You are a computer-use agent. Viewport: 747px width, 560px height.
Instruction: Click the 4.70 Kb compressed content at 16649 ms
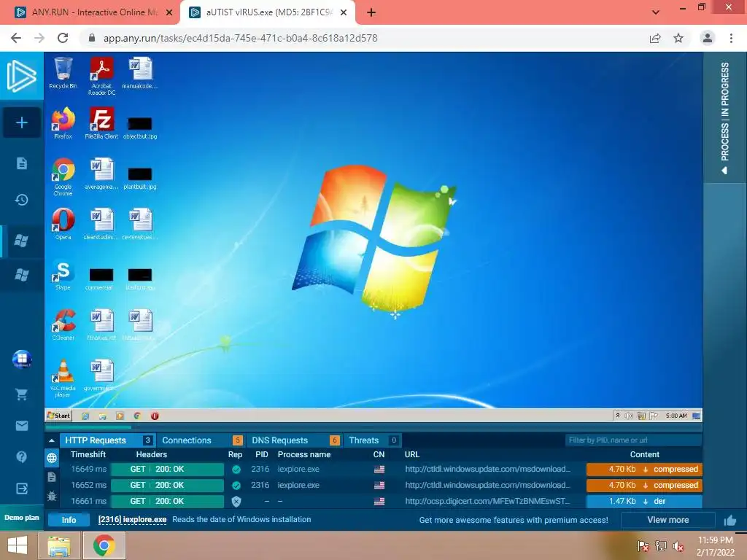tap(644, 469)
